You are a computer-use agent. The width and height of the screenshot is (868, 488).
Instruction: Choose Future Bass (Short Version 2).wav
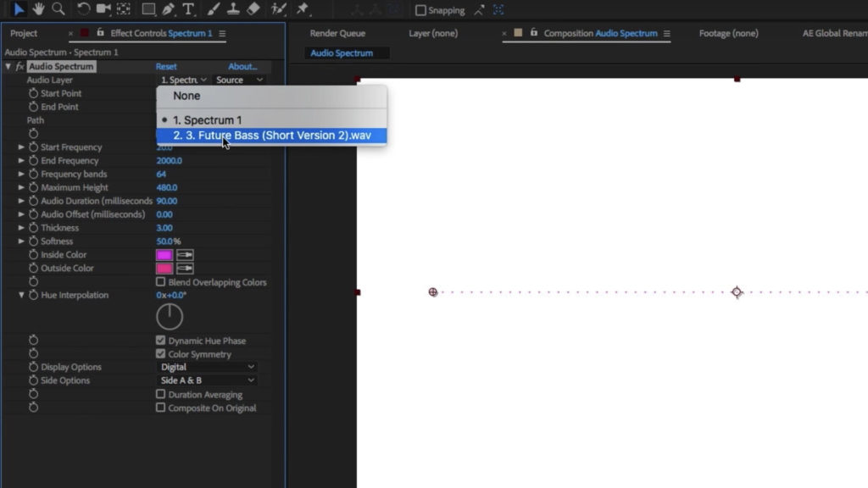(271, 136)
